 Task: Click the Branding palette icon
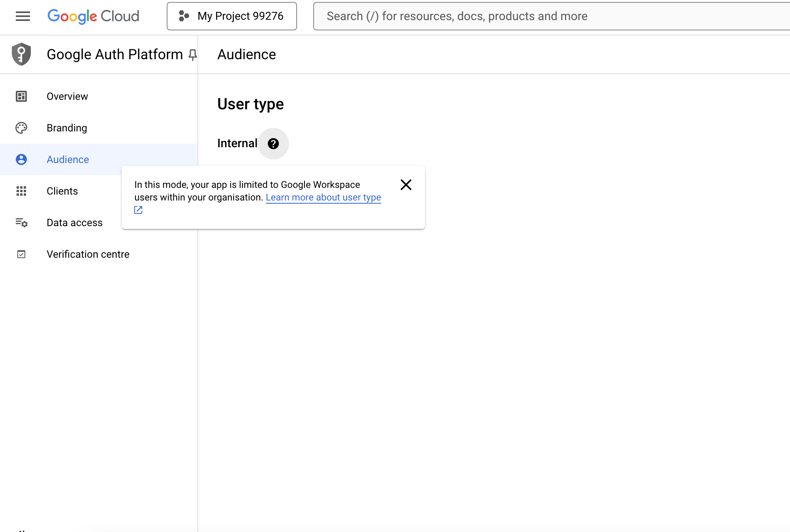click(21, 128)
